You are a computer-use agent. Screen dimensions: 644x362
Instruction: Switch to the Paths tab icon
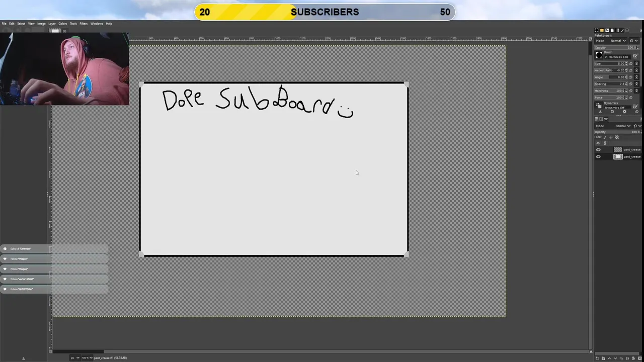[606, 119]
